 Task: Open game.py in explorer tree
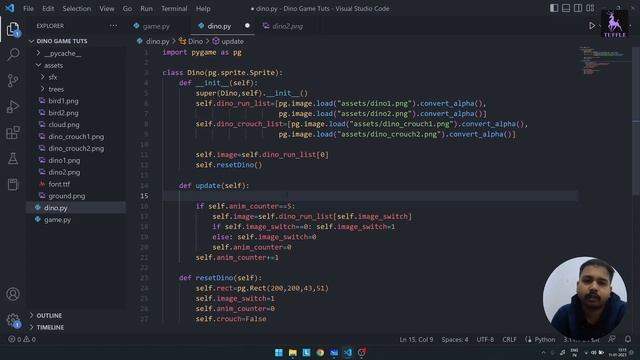57,220
